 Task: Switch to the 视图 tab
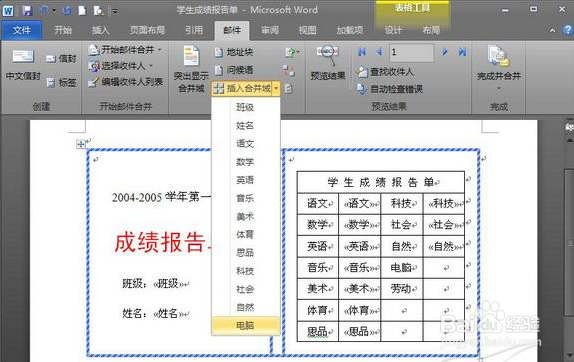click(x=308, y=30)
